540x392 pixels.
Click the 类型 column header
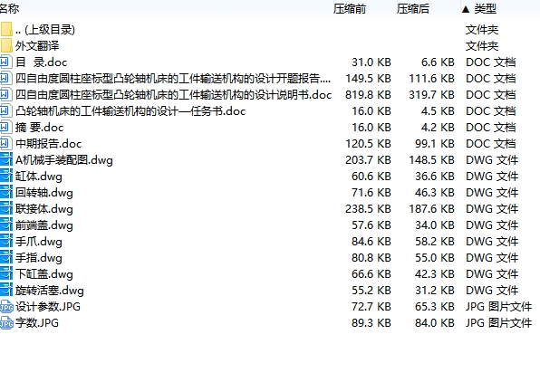click(x=486, y=9)
